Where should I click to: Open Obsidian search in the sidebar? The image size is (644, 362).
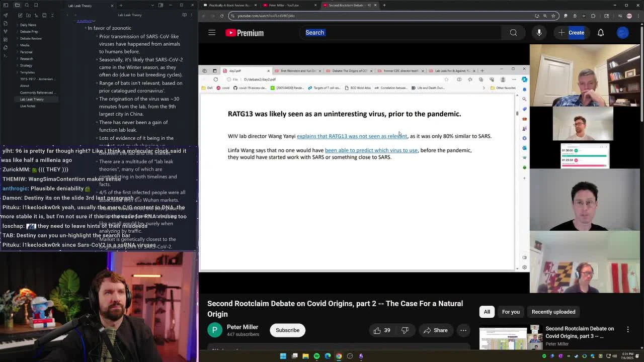click(x=27, y=5)
